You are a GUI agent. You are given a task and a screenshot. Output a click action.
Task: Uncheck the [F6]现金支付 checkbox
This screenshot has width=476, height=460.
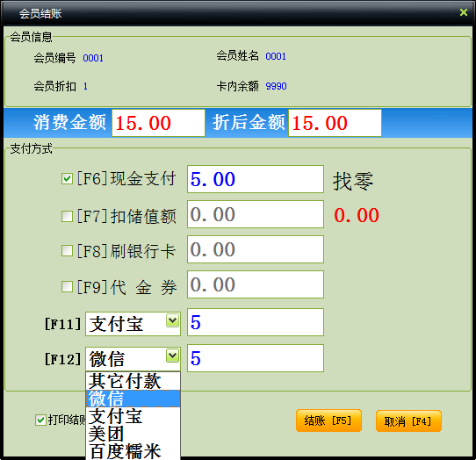tap(67, 179)
